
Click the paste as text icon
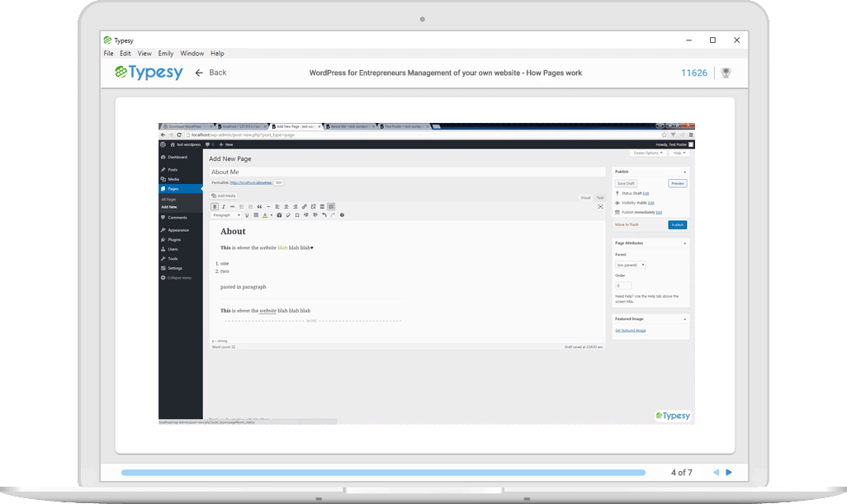click(279, 215)
